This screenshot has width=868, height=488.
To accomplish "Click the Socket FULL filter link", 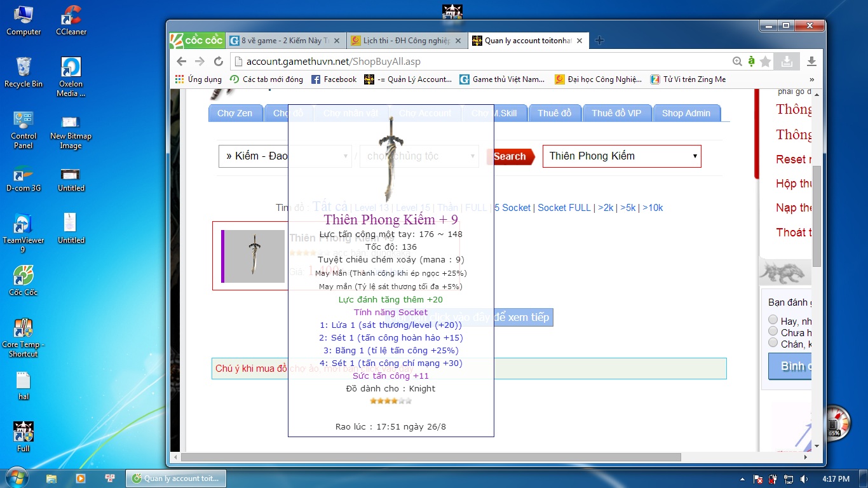I will (x=564, y=208).
